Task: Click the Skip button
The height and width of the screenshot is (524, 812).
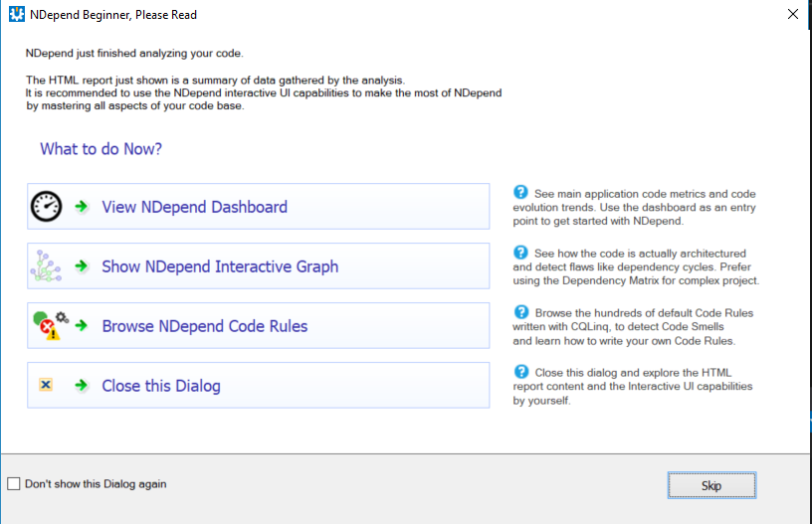Action: pos(711,485)
